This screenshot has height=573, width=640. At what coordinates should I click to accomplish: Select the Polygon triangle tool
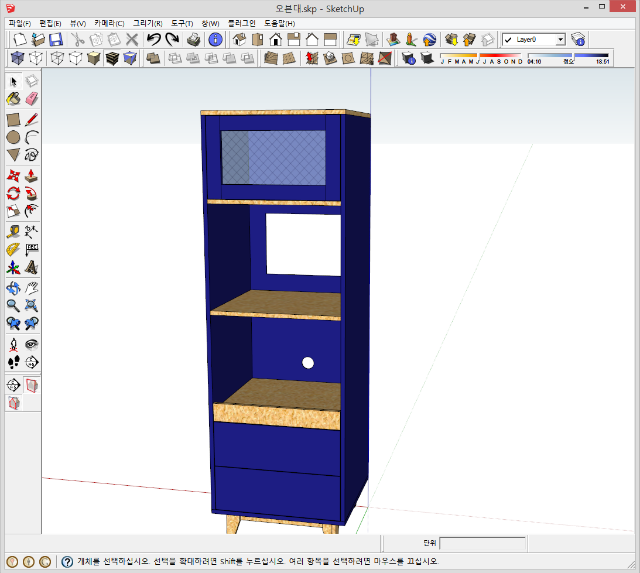13,155
